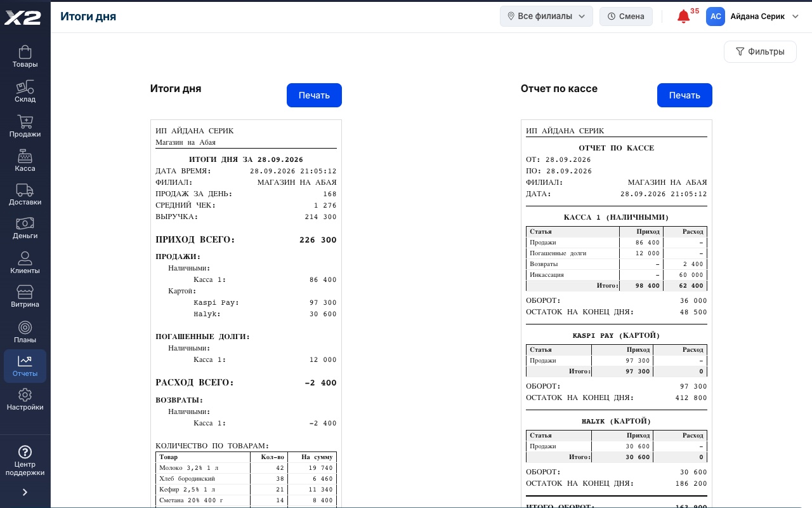The width and height of the screenshot is (812, 508).
Task: Open the Товары section in the sidebar
Action: [25, 57]
